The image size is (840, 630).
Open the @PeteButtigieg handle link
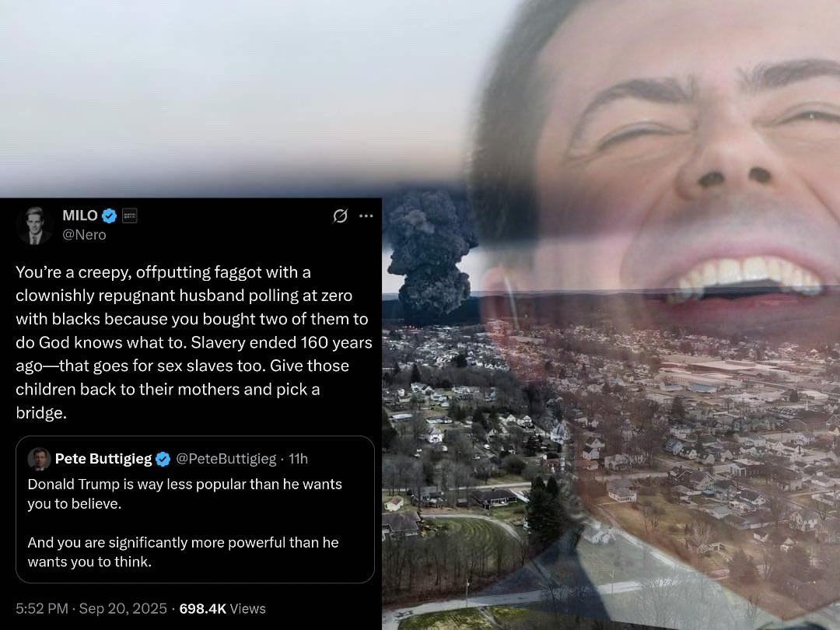click(226, 459)
